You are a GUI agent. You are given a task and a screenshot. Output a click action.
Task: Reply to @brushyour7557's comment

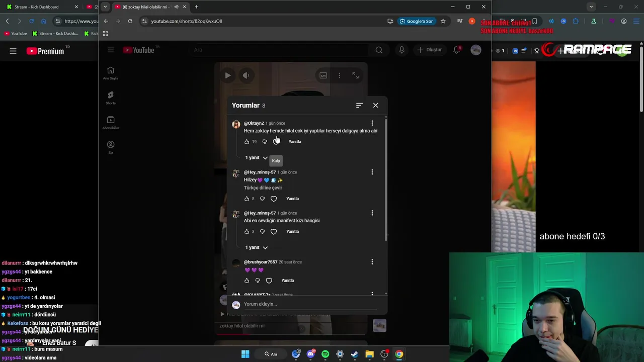[288, 281]
